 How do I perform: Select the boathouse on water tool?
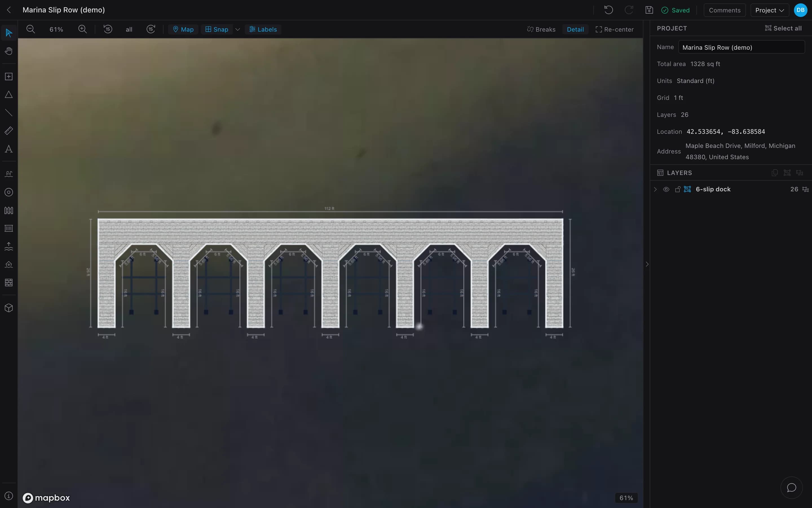click(x=9, y=264)
